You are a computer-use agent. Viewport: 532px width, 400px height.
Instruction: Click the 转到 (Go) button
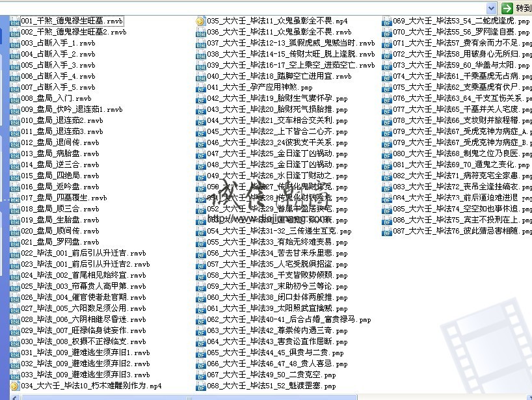[521, 8]
